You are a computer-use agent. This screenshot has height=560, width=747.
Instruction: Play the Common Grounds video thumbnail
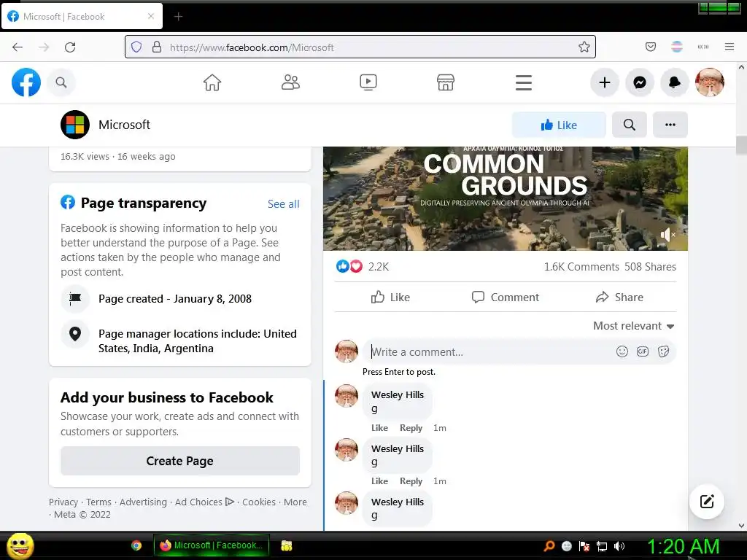pyautogui.click(x=505, y=198)
